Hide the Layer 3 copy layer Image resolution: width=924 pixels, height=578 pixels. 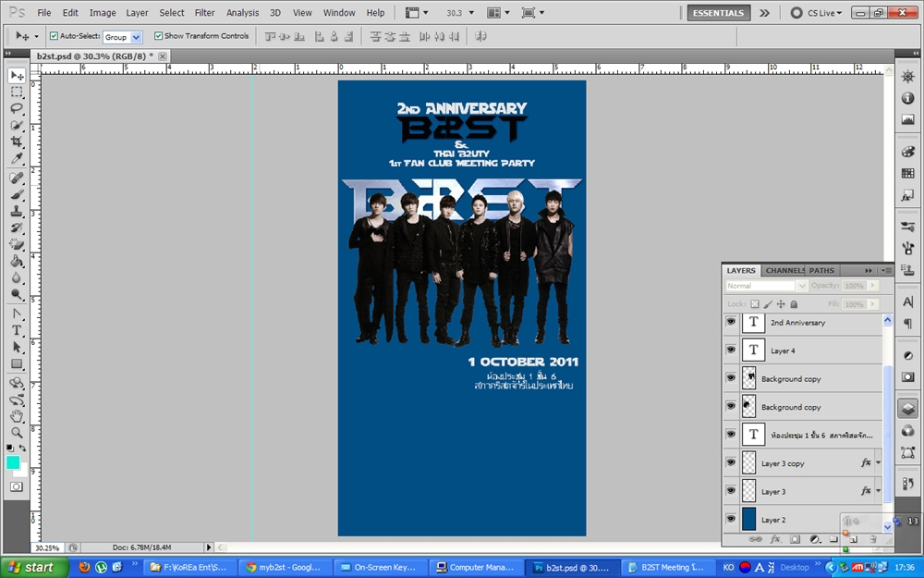pyautogui.click(x=731, y=463)
